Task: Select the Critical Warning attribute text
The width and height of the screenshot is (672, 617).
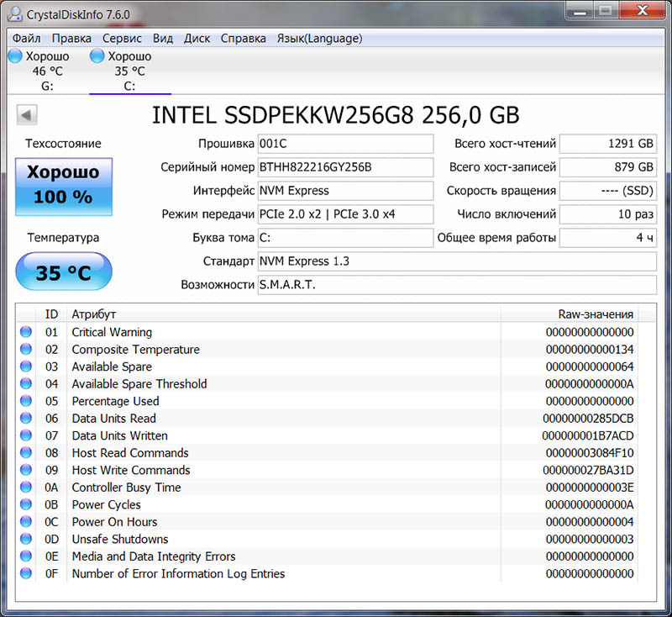Action: (112, 332)
